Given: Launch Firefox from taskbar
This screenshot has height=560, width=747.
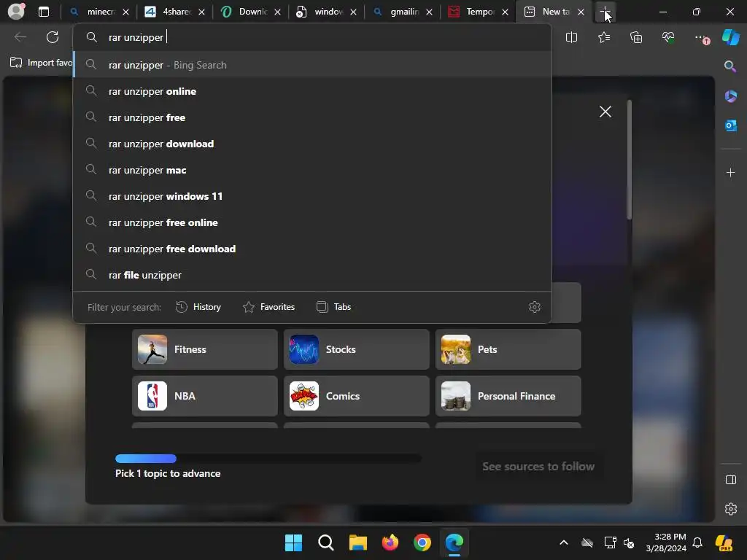Looking at the screenshot, I should pyautogui.click(x=390, y=542).
